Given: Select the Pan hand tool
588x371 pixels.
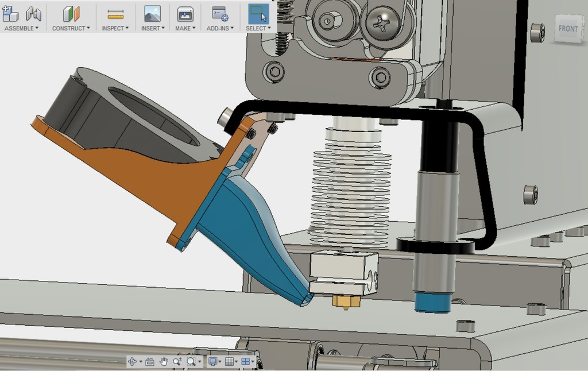Looking at the screenshot, I should click(164, 362).
